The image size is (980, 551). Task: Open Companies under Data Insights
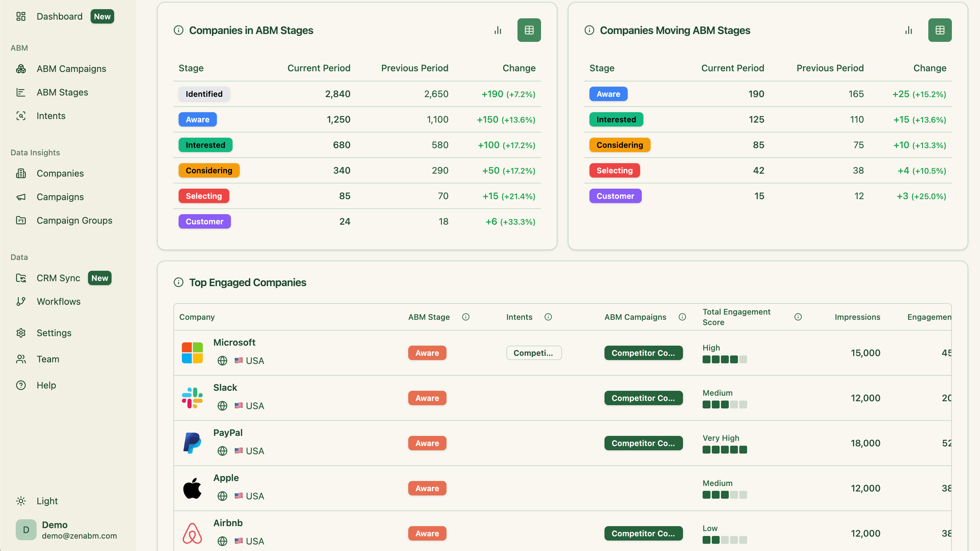(x=60, y=173)
